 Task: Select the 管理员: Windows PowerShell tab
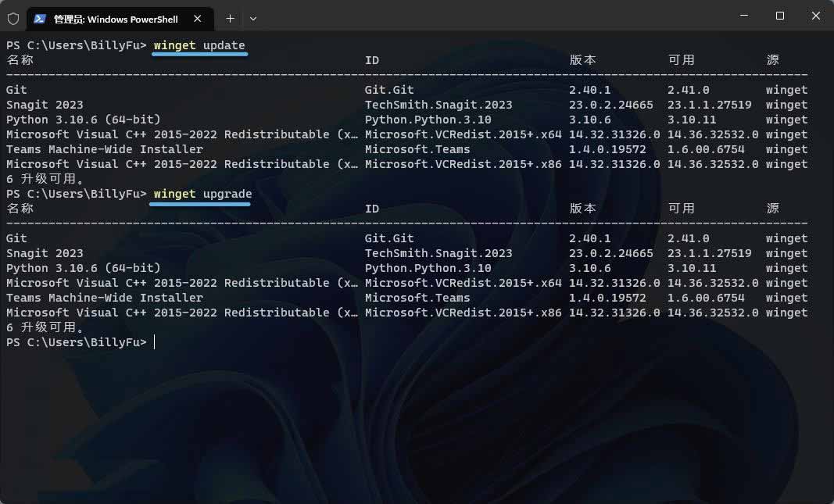click(120, 19)
